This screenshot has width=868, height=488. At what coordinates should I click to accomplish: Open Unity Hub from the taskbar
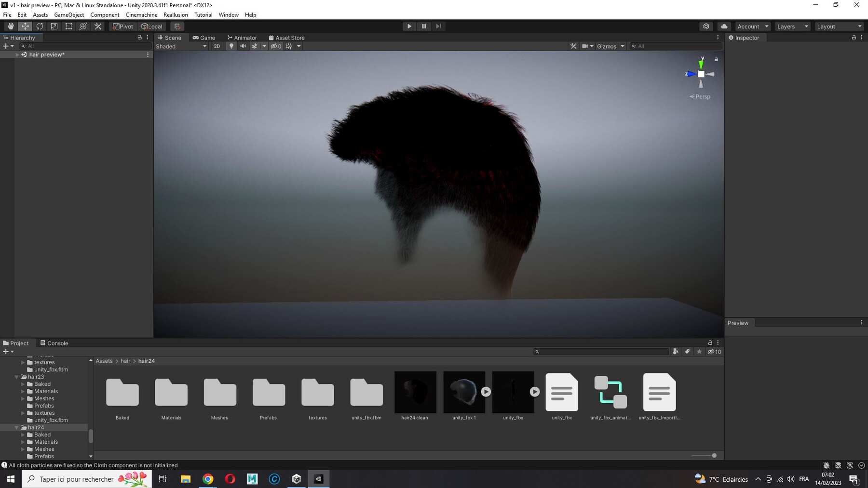[x=297, y=479]
